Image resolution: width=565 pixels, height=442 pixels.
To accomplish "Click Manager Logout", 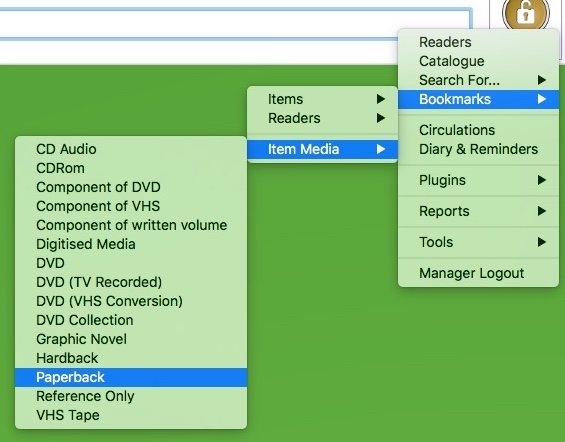I will (478, 273).
